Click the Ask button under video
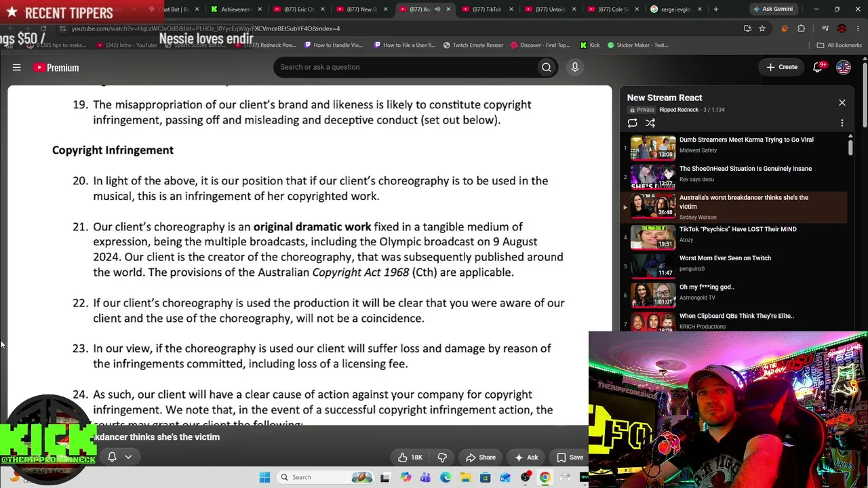Viewport: 868px width, 488px height. click(x=526, y=457)
